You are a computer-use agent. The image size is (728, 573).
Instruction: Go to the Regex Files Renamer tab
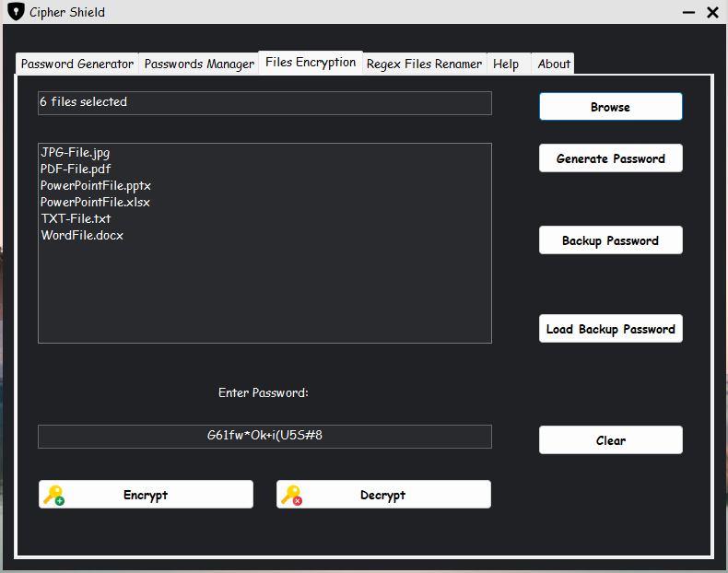pos(424,64)
